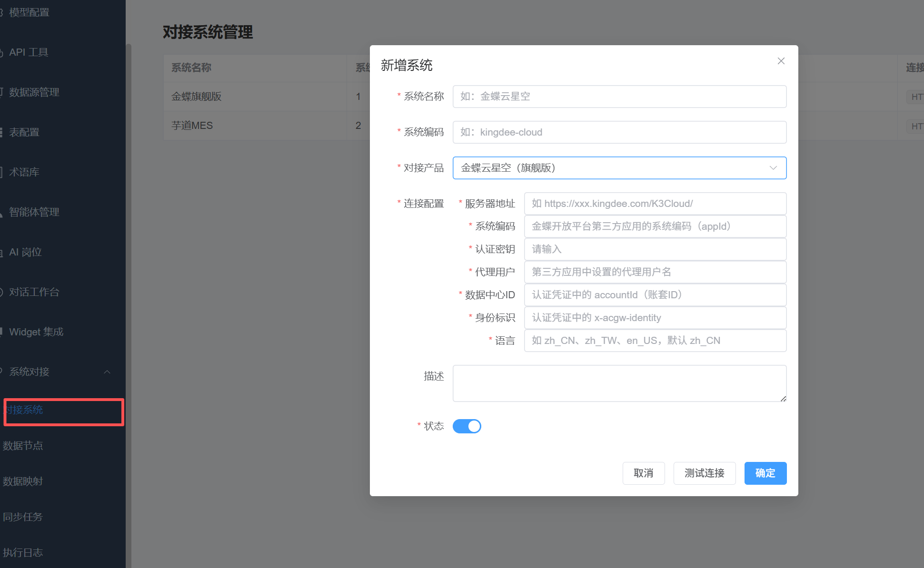Image resolution: width=924 pixels, height=568 pixels.
Task: Open 术语库 in the sidebar
Action: (24, 172)
